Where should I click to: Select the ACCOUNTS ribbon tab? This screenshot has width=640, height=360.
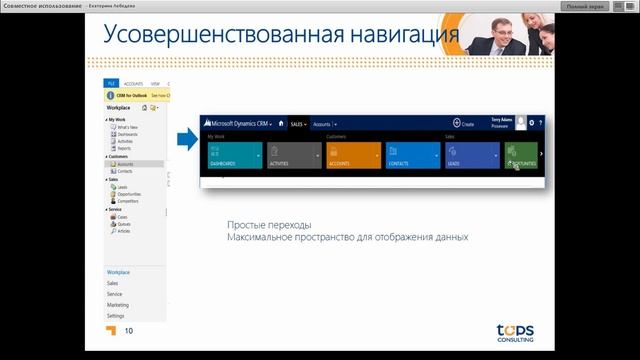(133, 84)
